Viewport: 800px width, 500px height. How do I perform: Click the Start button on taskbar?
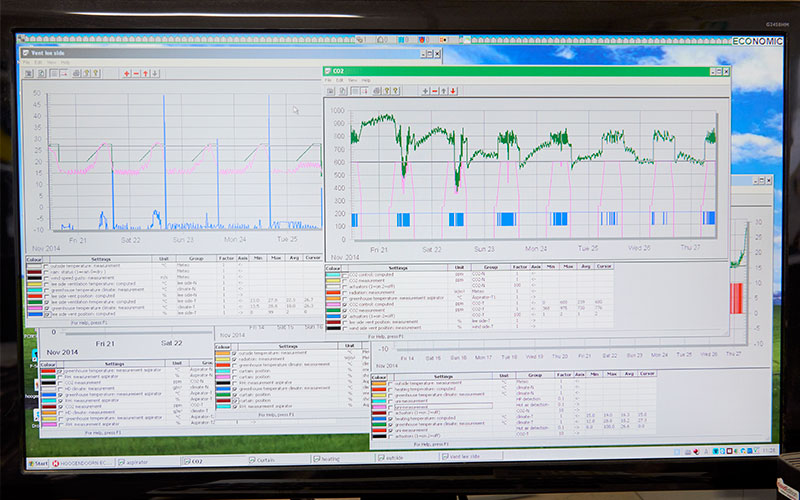[38, 463]
